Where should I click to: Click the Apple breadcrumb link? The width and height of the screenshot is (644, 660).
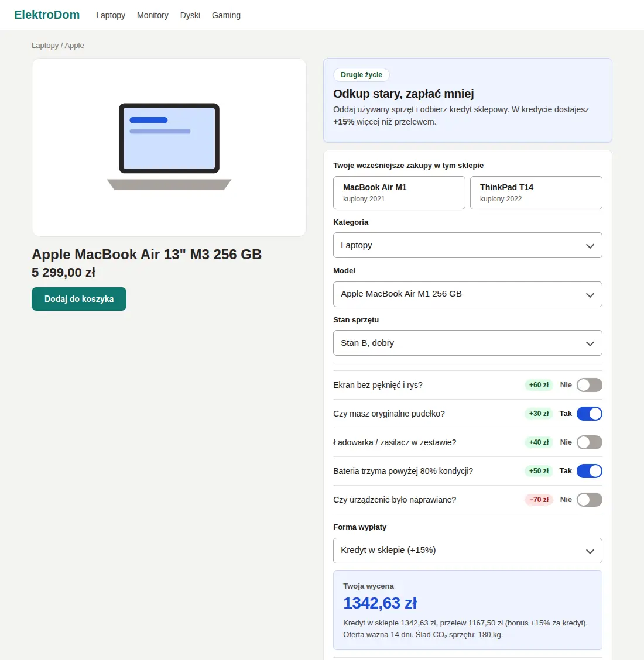point(74,46)
